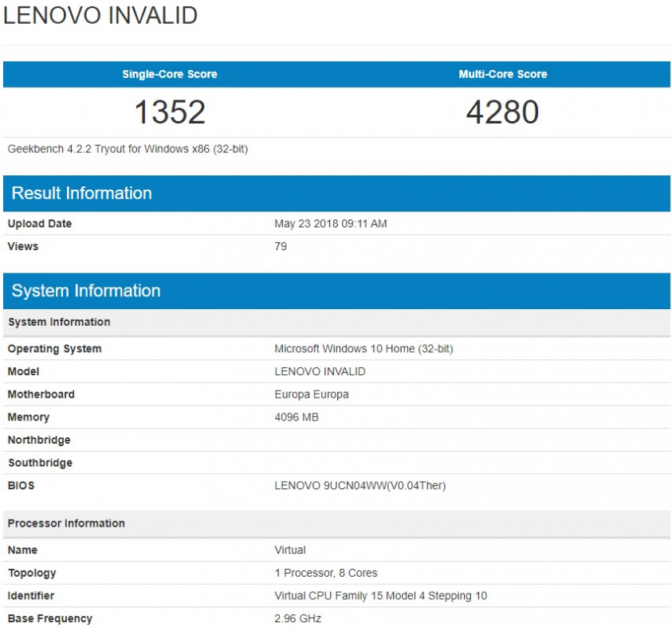Select the Memory row showing 4096 MB
This screenshot has height=627, width=672.
(295, 417)
